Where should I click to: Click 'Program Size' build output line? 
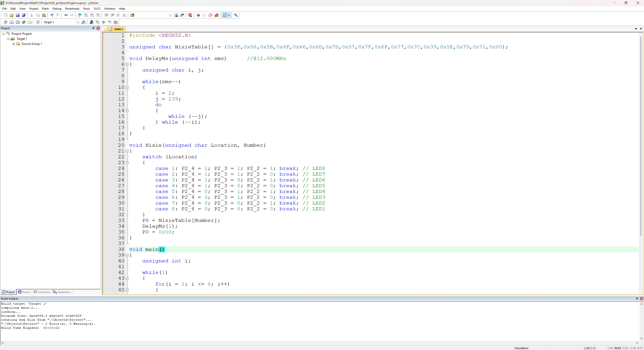click(41, 316)
